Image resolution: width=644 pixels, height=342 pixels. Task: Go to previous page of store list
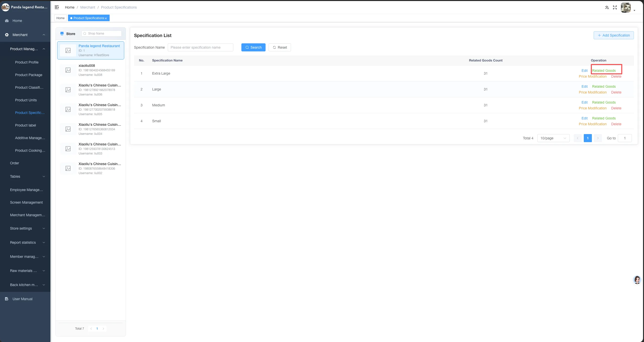(91, 329)
